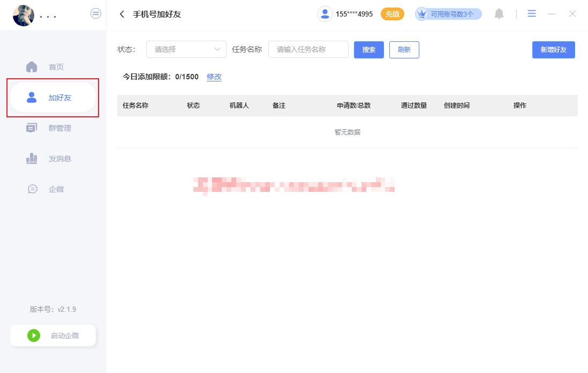
Task: Click the 备注 column header
Action: (x=278, y=106)
